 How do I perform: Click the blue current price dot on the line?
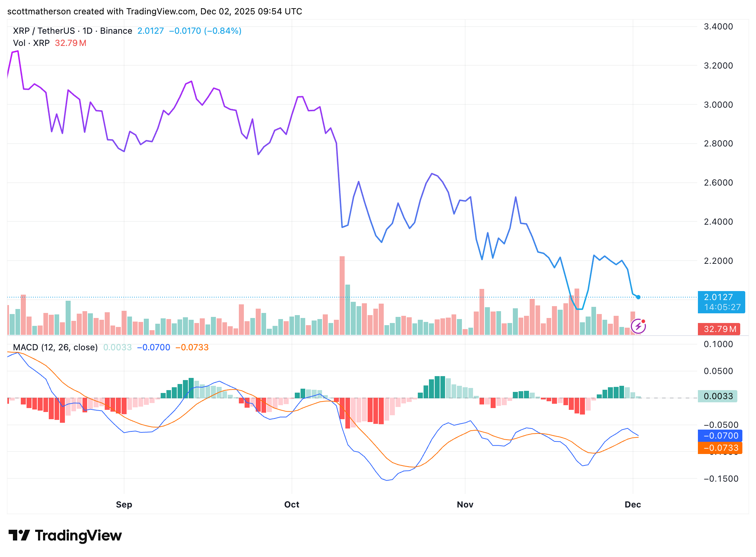[x=638, y=297]
